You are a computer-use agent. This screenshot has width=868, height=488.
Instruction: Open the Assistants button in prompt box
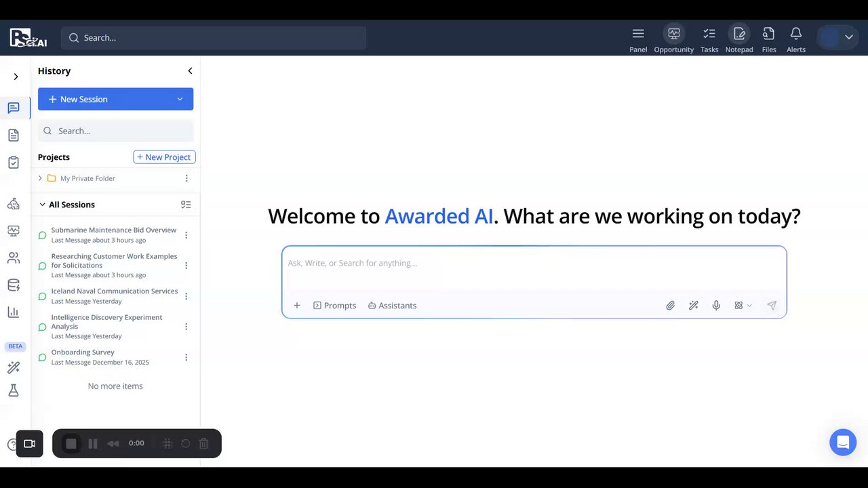392,306
